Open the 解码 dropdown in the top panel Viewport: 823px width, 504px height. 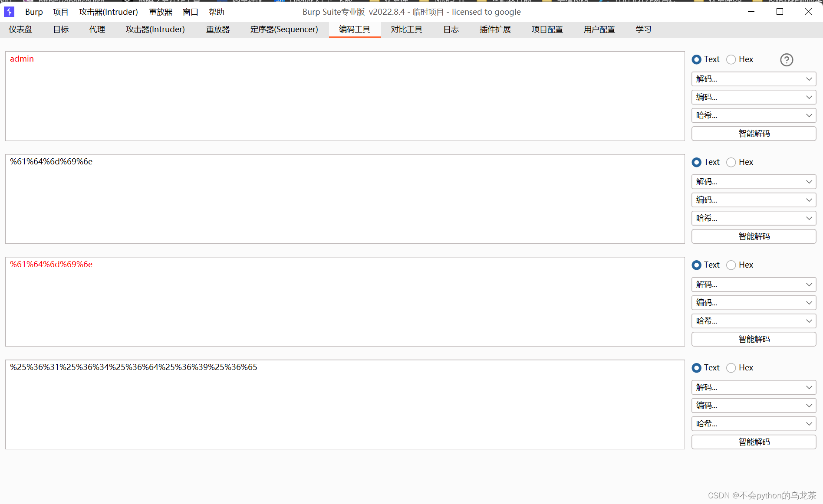click(753, 79)
